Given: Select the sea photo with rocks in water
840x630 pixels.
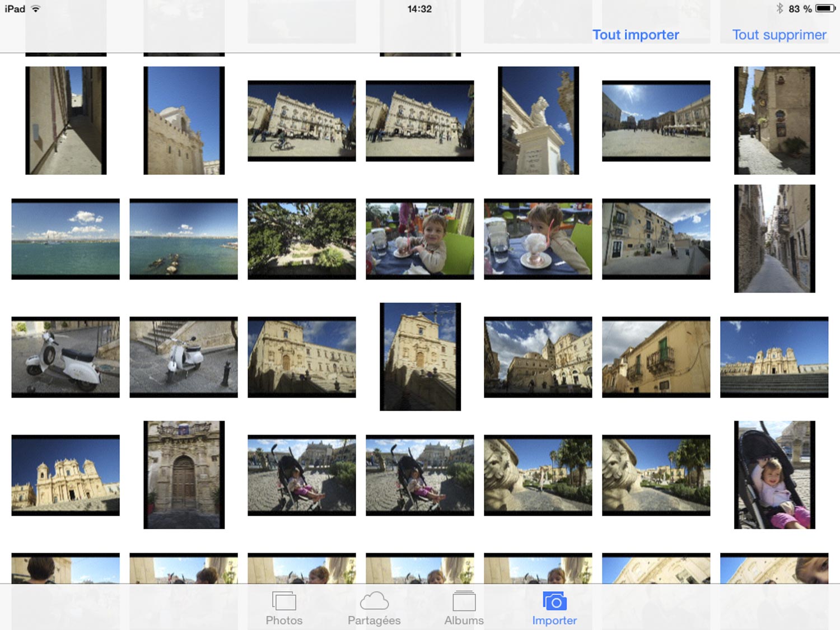Looking at the screenshot, I should pos(184,239).
